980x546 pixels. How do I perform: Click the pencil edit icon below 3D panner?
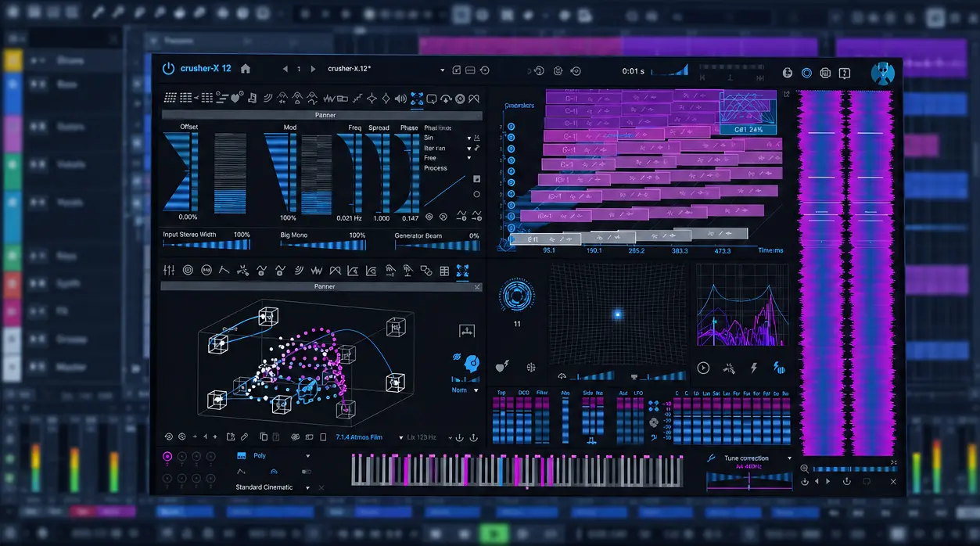(245, 437)
